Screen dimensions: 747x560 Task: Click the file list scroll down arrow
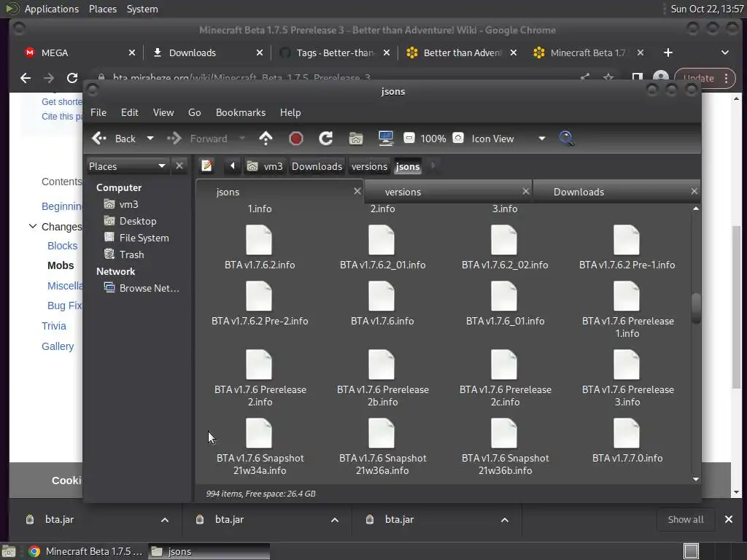(x=696, y=479)
